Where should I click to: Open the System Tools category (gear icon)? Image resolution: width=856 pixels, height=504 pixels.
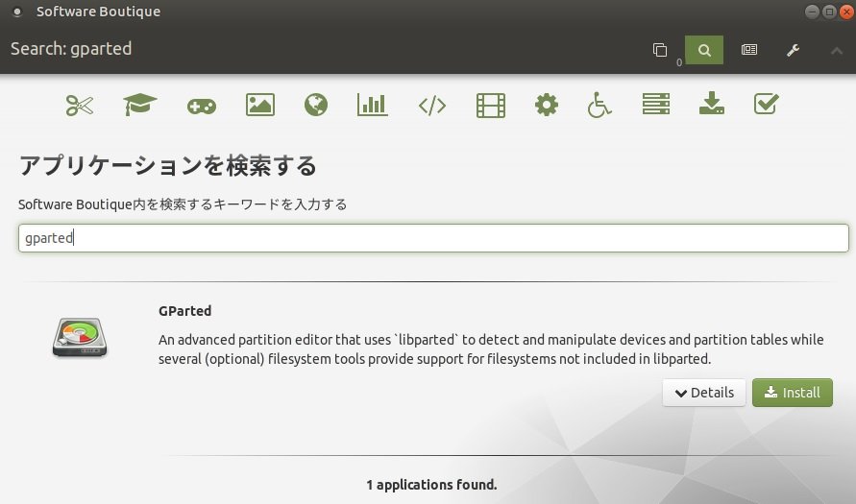click(547, 105)
